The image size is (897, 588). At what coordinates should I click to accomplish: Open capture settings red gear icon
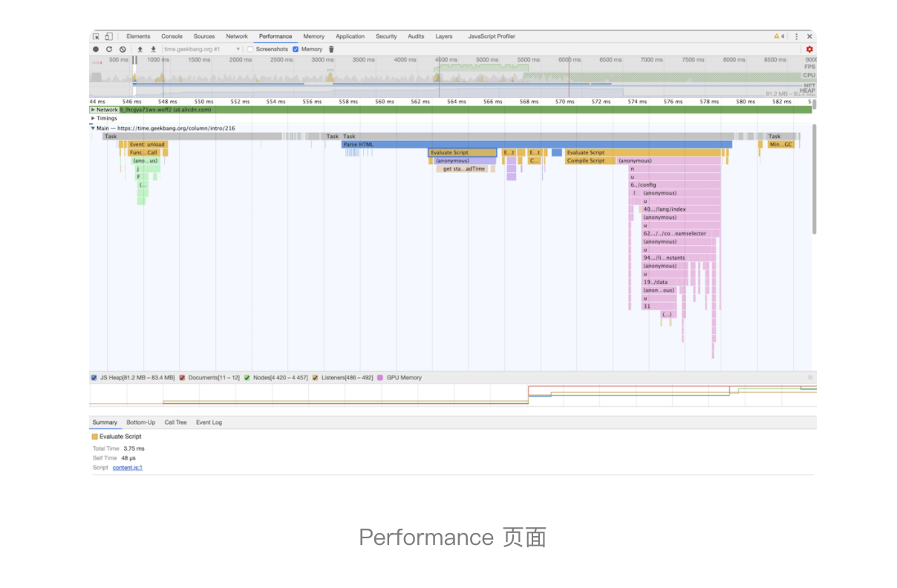tap(809, 49)
